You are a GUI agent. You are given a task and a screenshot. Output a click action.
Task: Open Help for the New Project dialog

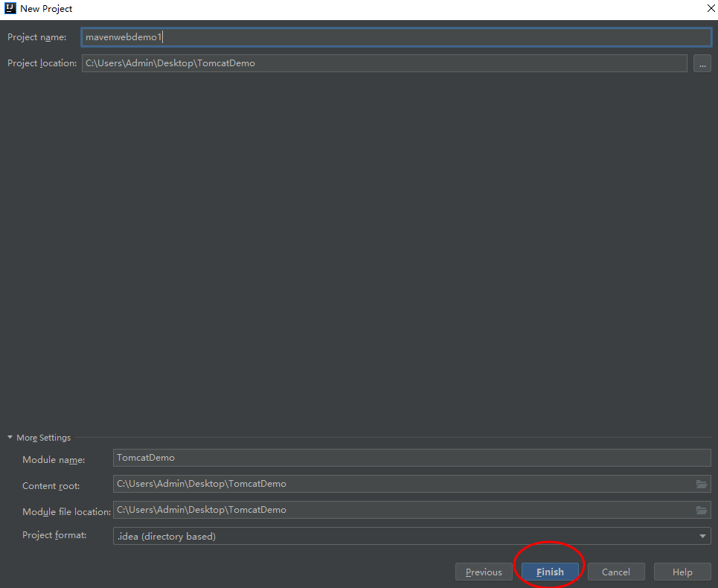pos(682,572)
